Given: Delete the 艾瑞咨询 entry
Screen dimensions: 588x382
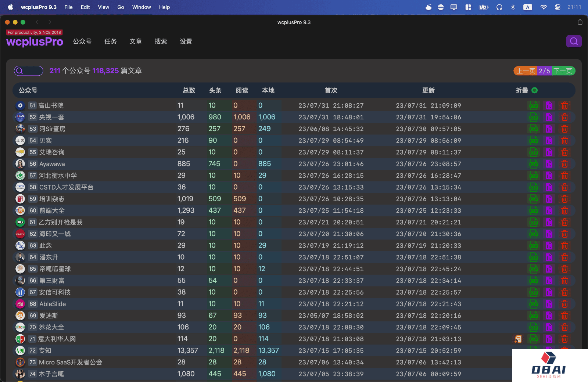Looking at the screenshot, I should pos(564,152).
